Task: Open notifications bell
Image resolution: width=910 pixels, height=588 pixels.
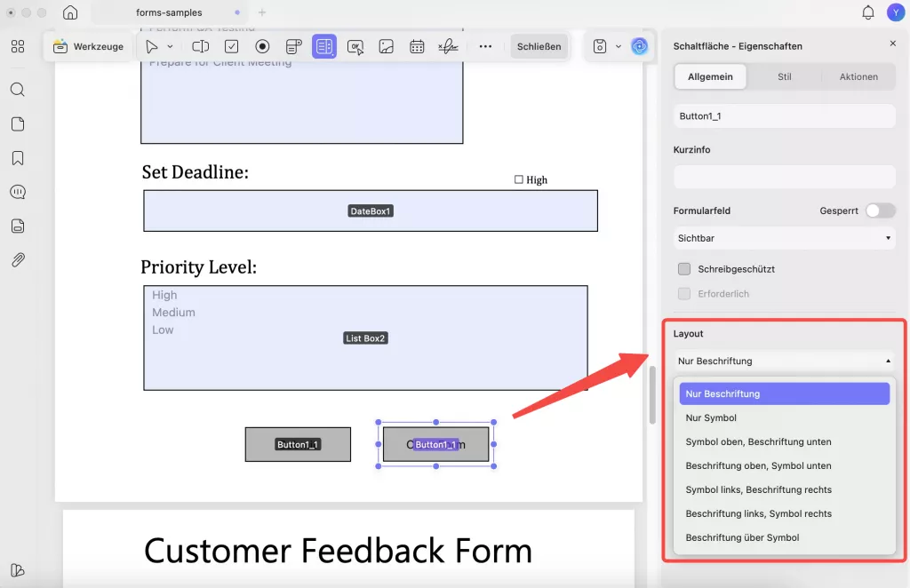Action: coord(868,12)
